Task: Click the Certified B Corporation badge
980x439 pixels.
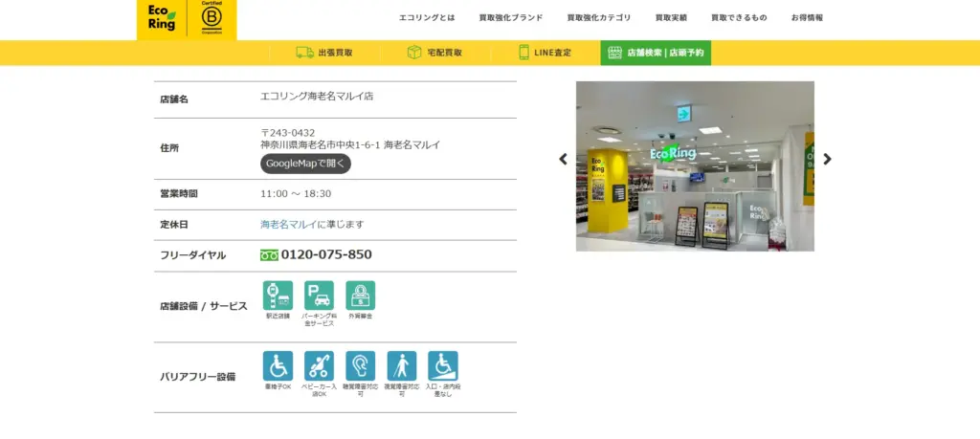Action: click(x=212, y=18)
